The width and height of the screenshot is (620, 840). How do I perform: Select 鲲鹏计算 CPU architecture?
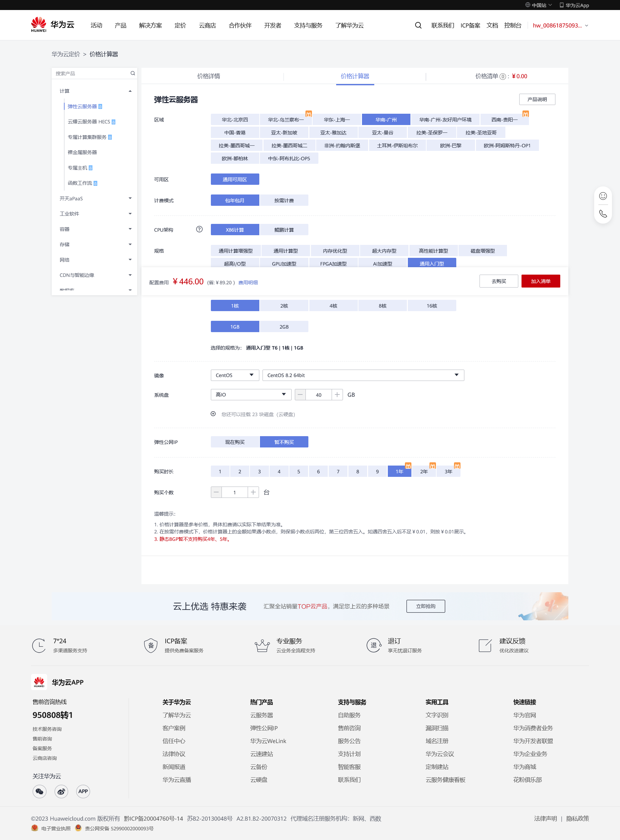click(284, 229)
